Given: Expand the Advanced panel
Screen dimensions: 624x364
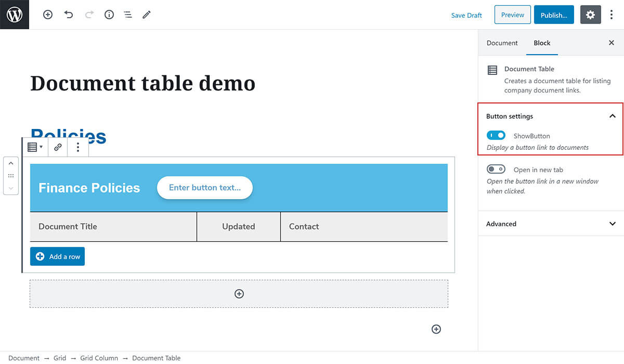Looking at the screenshot, I should click(x=612, y=224).
